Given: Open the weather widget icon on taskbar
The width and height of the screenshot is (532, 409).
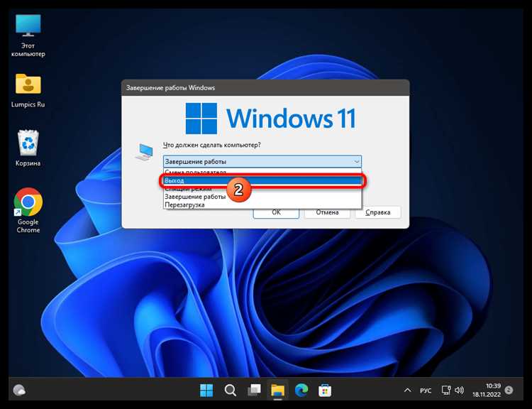Looking at the screenshot, I should coord(19,391).
